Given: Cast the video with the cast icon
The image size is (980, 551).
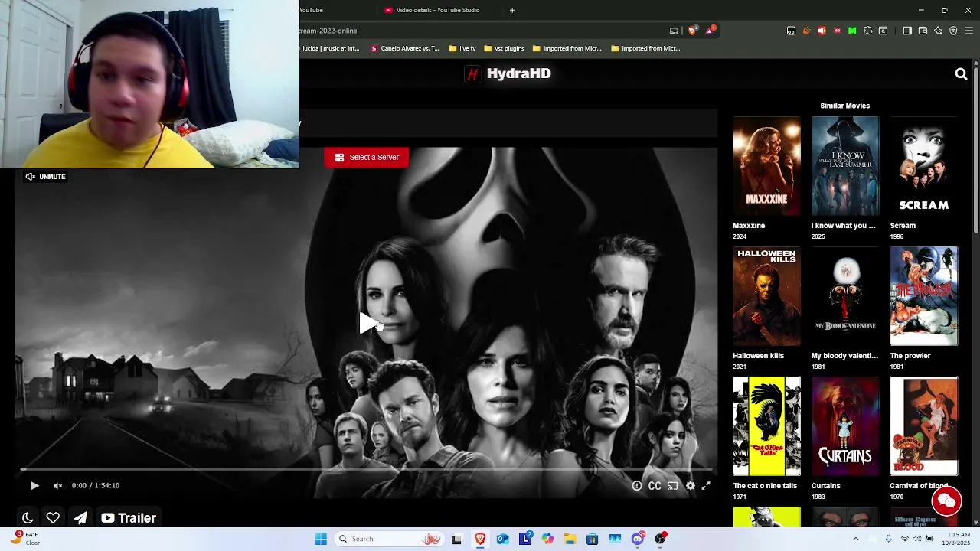Looking at the screenshot, I should 673,486.
